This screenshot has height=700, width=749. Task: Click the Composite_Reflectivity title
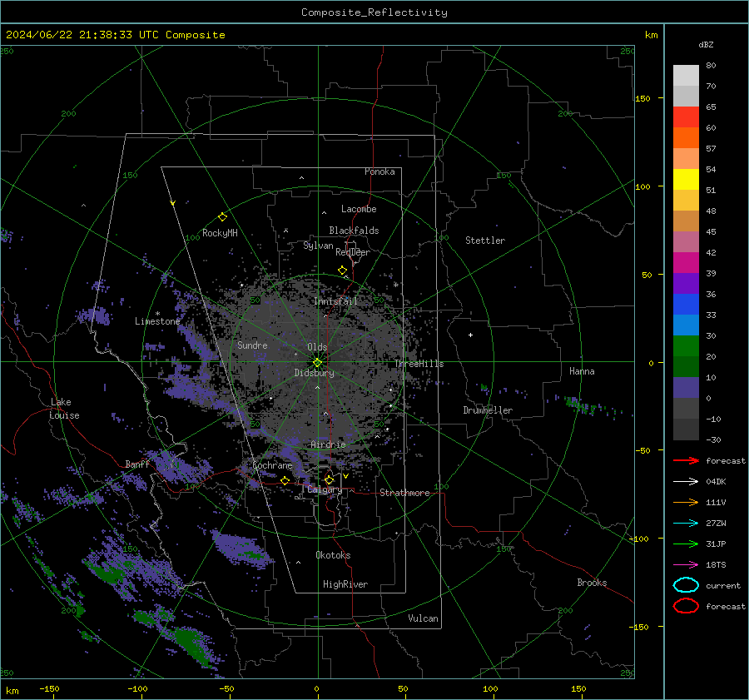374,12
